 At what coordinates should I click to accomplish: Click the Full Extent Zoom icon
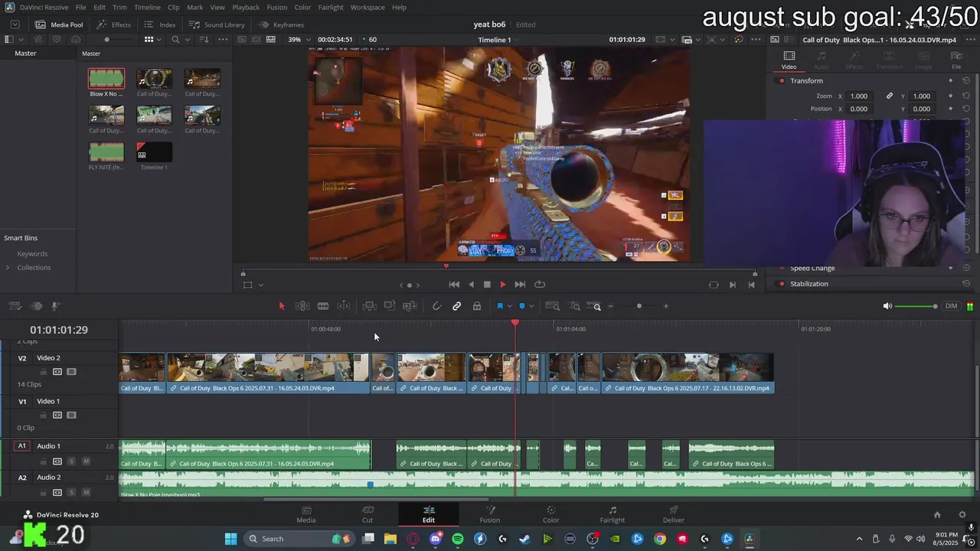point(552,306)
